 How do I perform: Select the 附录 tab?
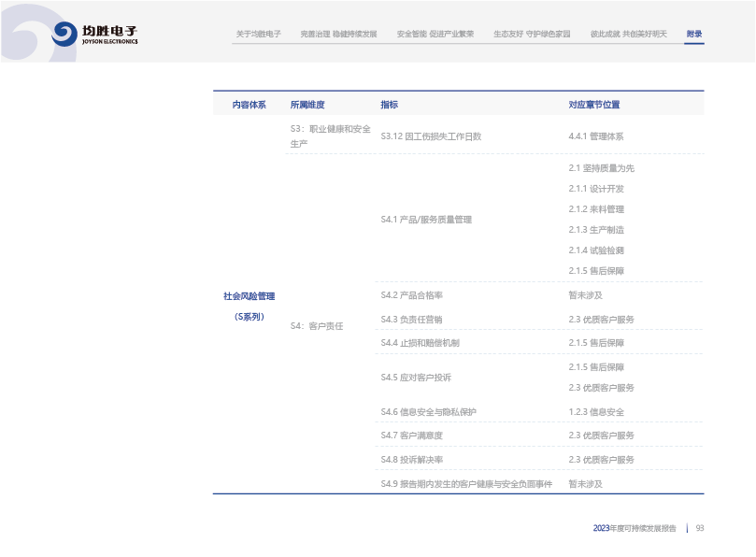coord(693,34)
